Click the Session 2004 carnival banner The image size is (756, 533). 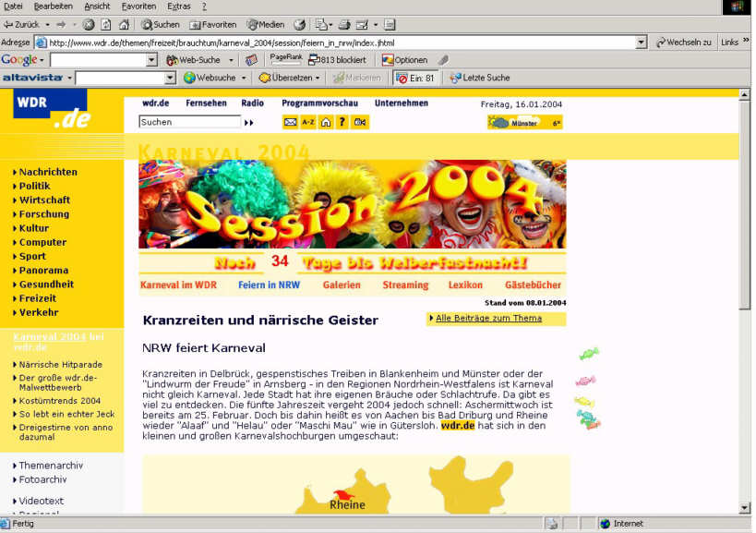tap(353, 204)
